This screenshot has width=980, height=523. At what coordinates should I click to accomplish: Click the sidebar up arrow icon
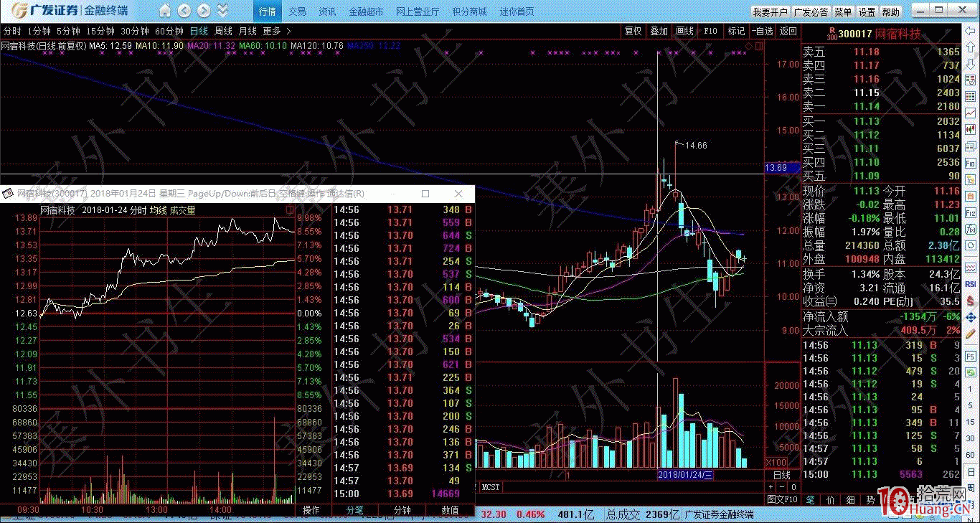click(971, 49)
